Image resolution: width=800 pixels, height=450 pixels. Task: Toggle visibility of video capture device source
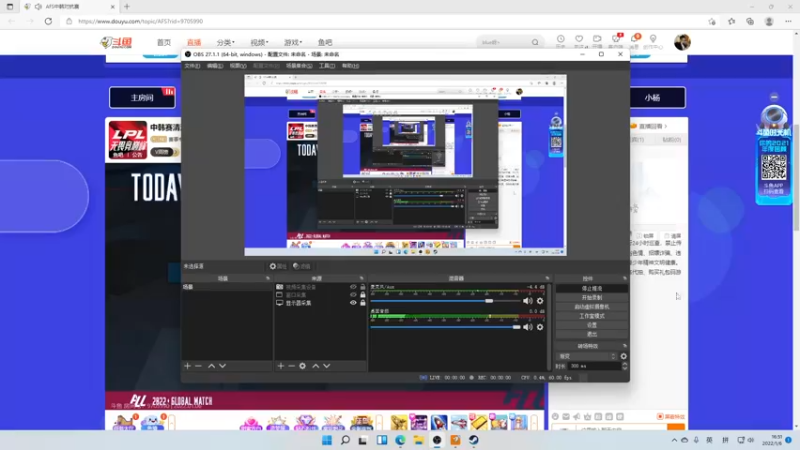coord(353,287)
